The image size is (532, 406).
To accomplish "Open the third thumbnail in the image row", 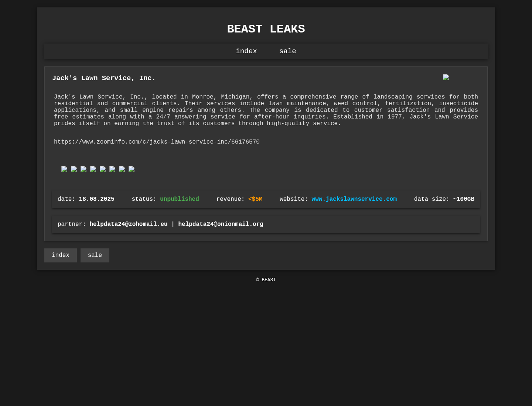I will pos(83,169).
